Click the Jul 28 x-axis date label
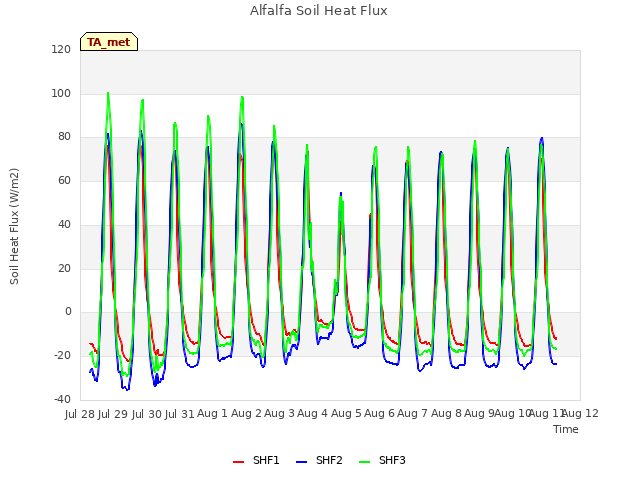This screenshot has width=640, height=480. [x=80, y=414]
